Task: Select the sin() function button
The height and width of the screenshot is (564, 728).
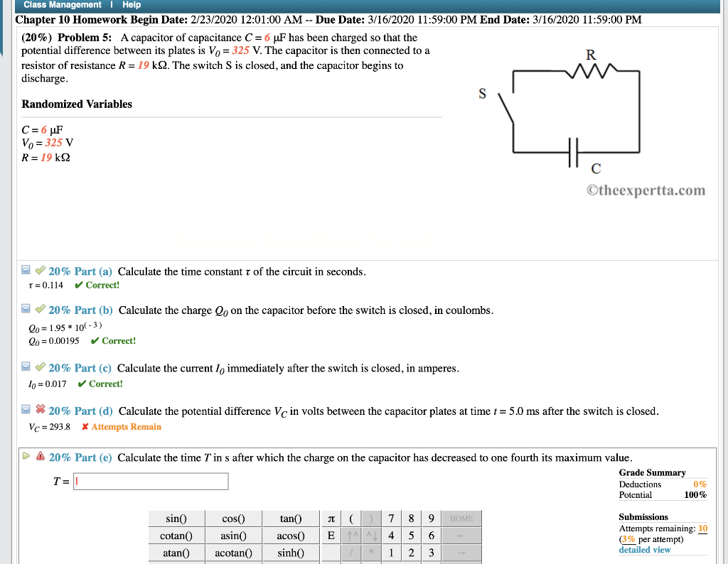Action: coord(176,519)
